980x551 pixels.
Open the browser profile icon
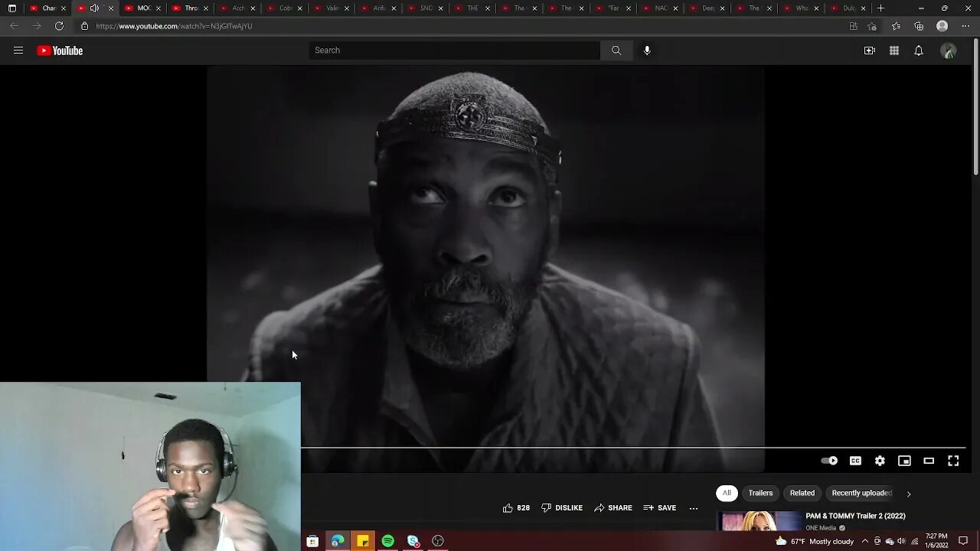tap(942, 26)
